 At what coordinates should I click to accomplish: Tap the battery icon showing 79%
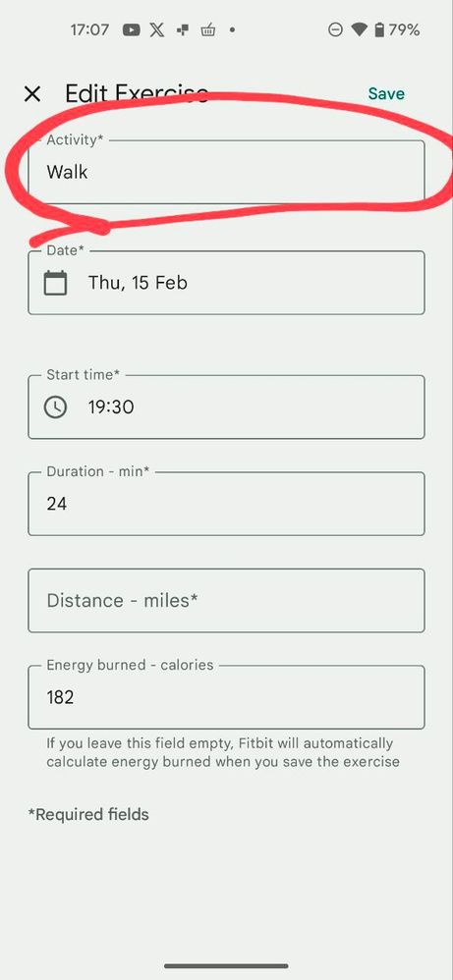[378, 29]
